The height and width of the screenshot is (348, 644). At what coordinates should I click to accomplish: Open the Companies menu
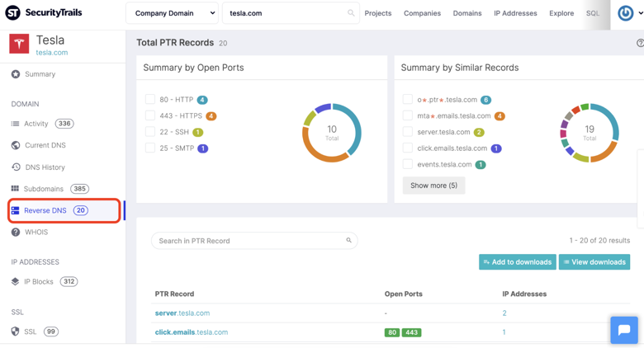point(422,13)
